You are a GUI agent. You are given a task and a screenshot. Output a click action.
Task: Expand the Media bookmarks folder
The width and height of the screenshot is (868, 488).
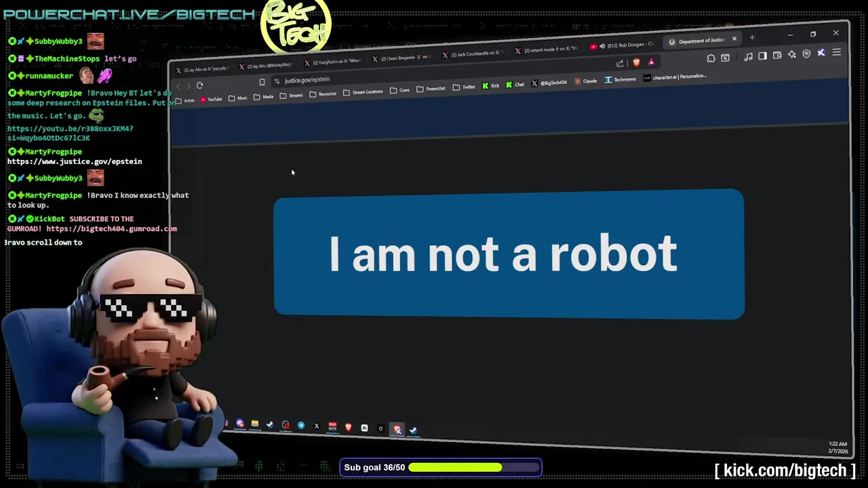264,97
